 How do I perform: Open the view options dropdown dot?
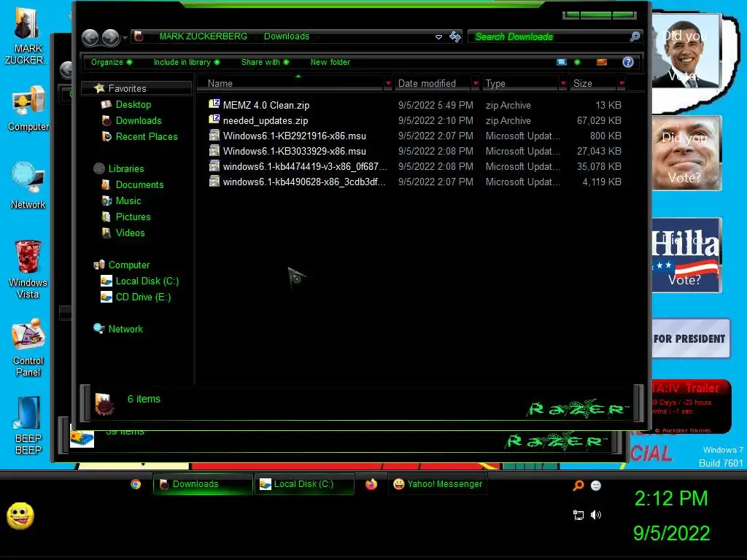click(x=578, y=63)
